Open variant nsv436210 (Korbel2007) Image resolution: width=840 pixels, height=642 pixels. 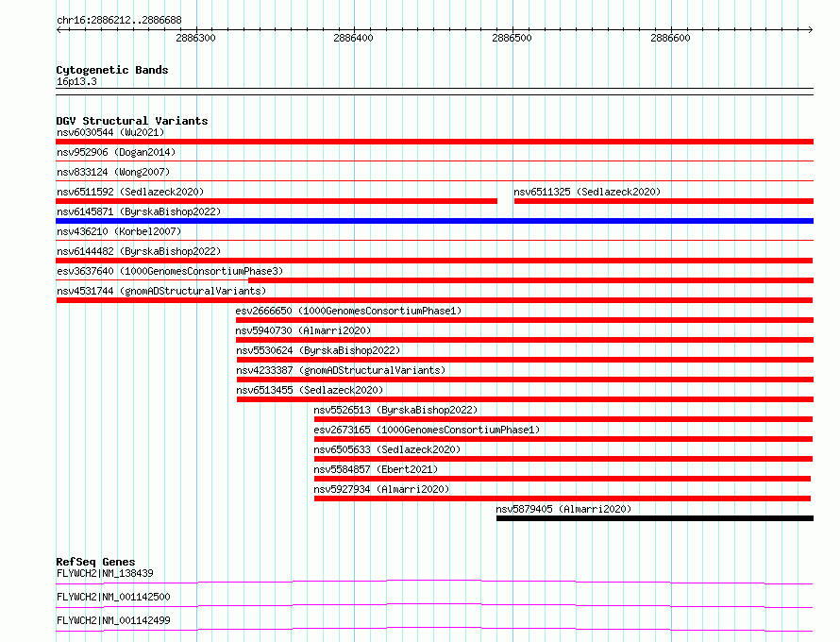point(119,231)
